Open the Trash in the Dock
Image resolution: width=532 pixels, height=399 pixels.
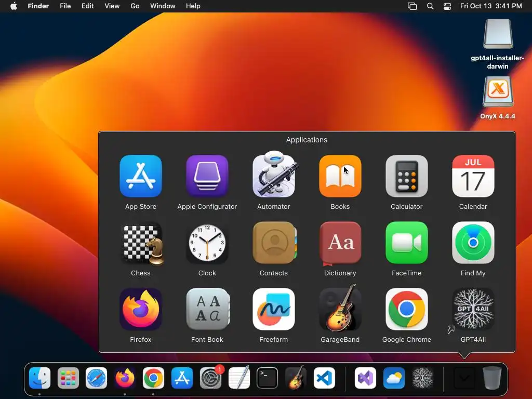pos(492,378)
